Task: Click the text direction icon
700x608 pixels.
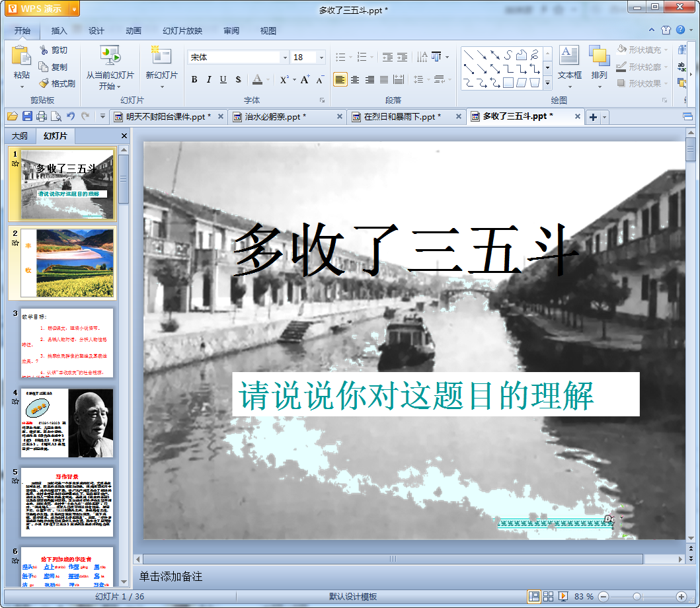Action: [x=422, y=57]
